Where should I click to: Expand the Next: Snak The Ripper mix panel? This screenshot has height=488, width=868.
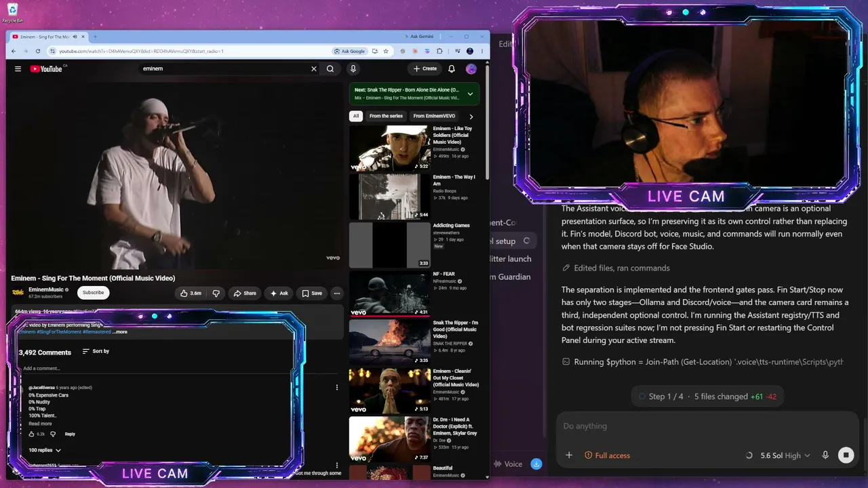[470, 94]
